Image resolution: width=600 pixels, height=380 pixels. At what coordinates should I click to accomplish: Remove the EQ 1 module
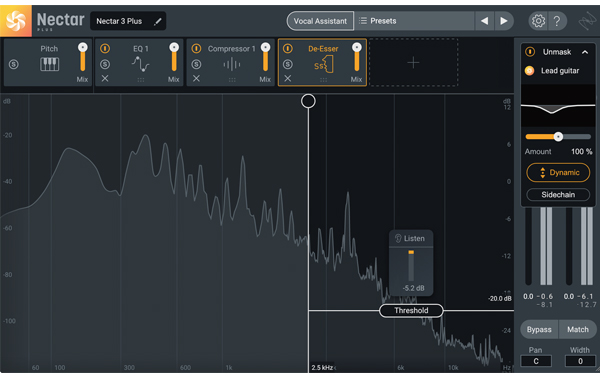click(105, 78)
